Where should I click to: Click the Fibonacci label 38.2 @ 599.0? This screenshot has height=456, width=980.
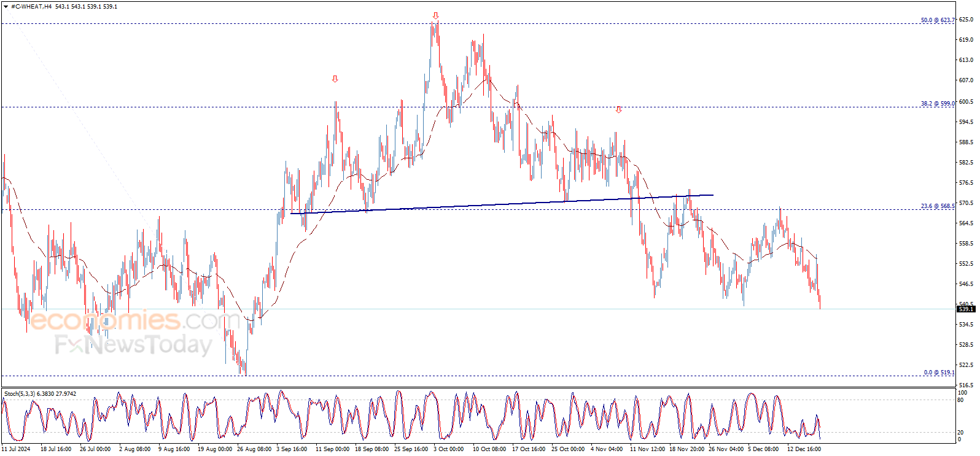[x=938, y=104]
